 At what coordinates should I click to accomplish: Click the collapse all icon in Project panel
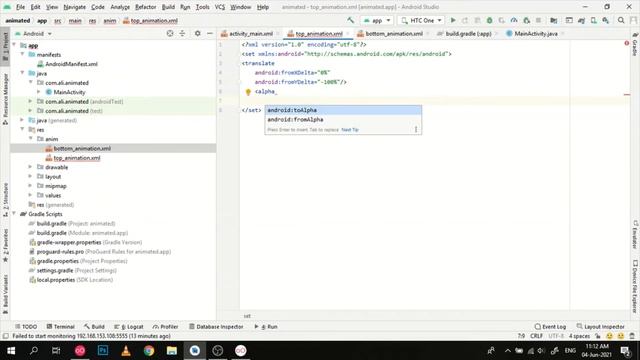[182, 33]
